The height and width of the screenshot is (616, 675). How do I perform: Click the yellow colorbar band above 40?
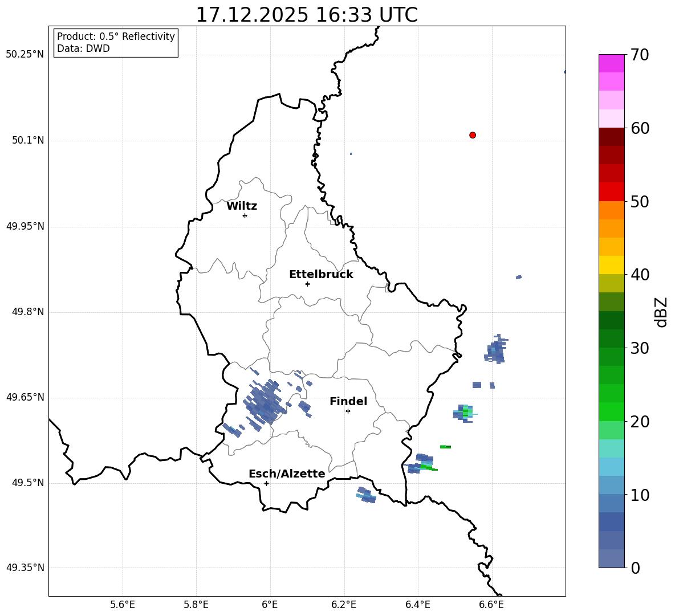coord(612,265)
